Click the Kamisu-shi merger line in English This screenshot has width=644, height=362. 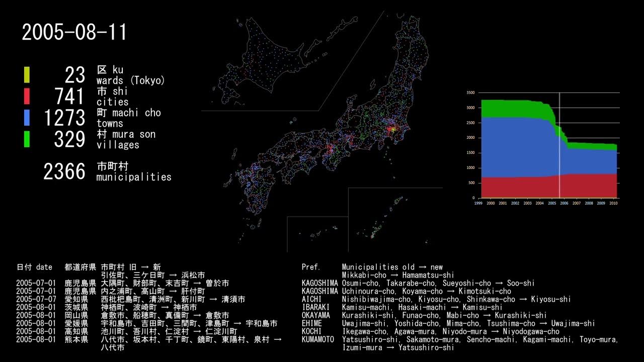(422, 308)
